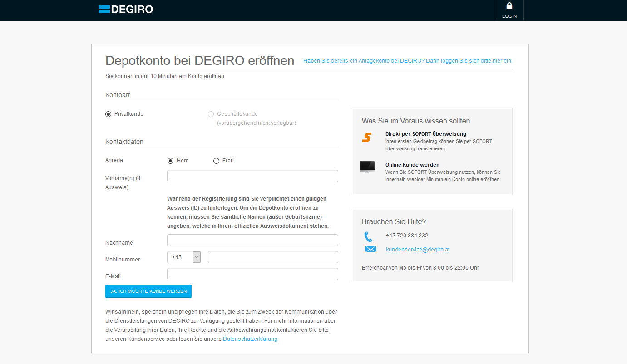Click the orange SOFORT Überweisung icon

367,137
